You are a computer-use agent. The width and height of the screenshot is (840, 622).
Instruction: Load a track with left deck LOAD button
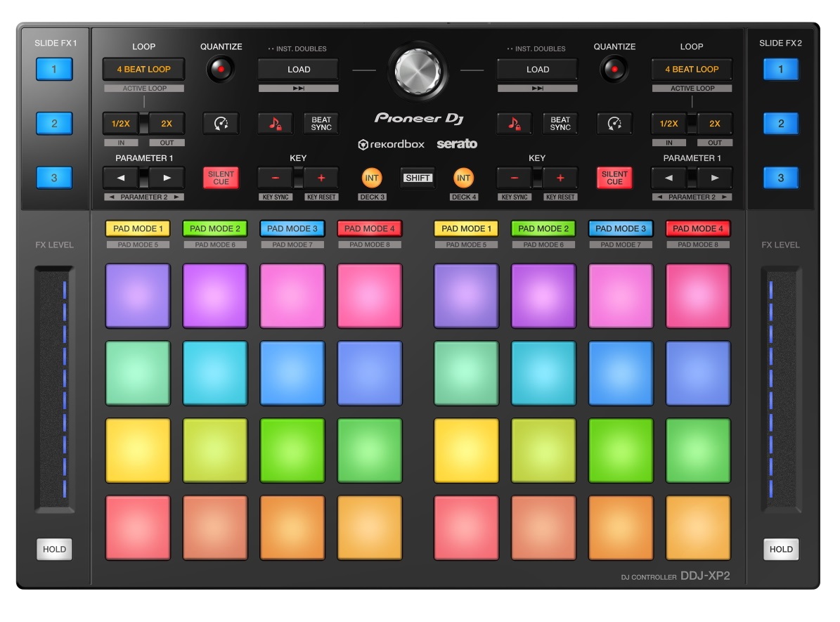(x=298, y=69)
